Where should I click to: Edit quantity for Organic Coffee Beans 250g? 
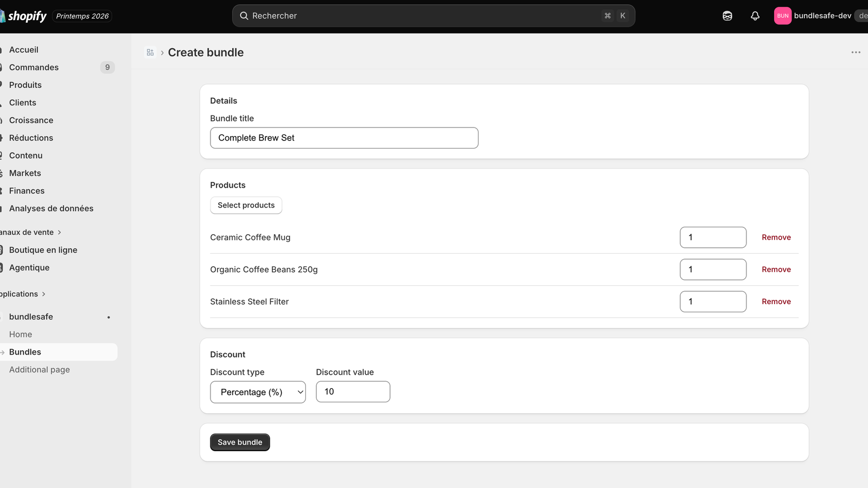[713, 269]
